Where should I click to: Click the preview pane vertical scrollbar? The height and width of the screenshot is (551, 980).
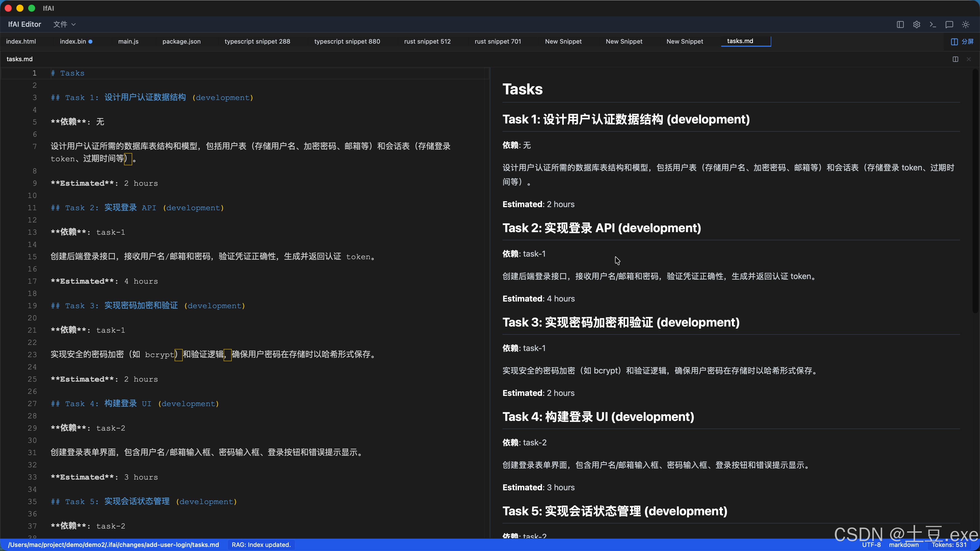pyautogui.click(x=975, y=190)
